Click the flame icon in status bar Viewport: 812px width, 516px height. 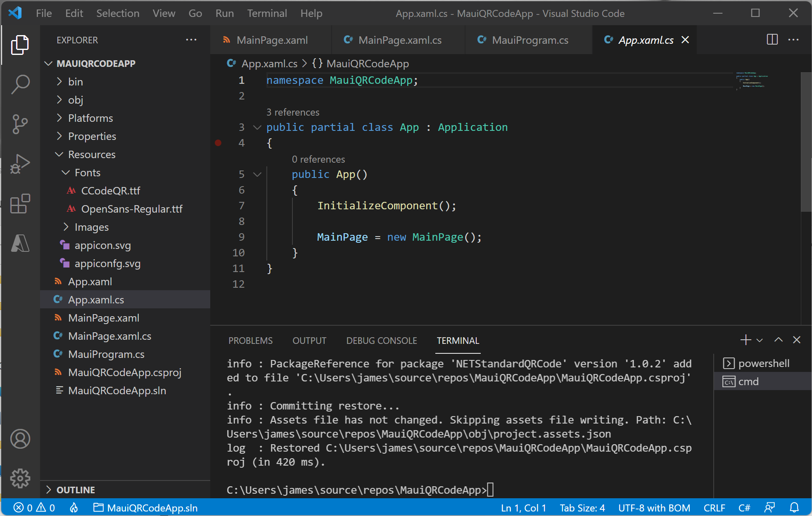(74, 508)
